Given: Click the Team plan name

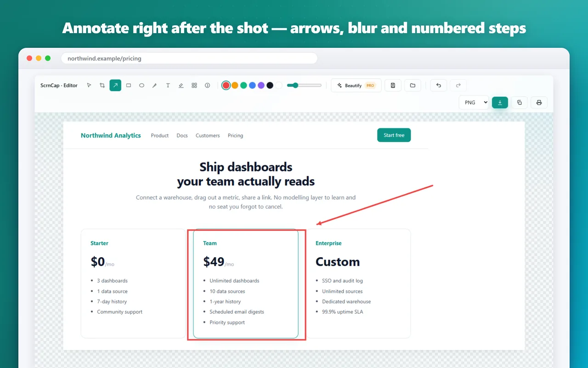Looking at the screenshot, I should click(210, 243).
